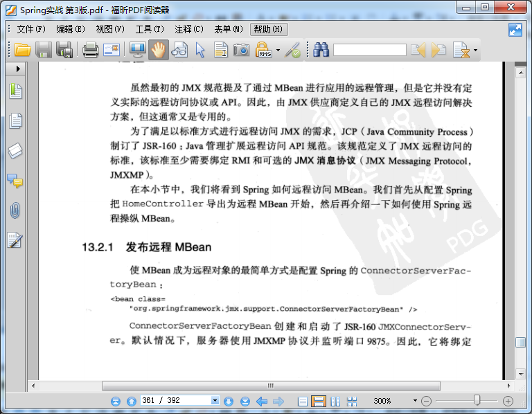The height and width of the screenshot is (414, 532).
Task: Click the blue expand icon at top right
Action: pyautogui.click(x=515, y=30)
